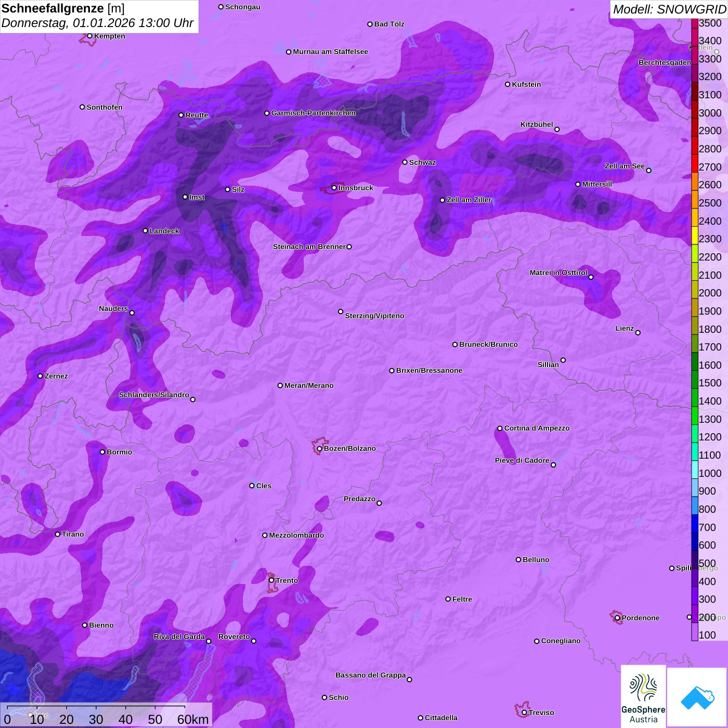The width and height of the screenshot is (728, 728).
Task: Click the 'Berchtesgaden' label
Action: click(665, 62)
